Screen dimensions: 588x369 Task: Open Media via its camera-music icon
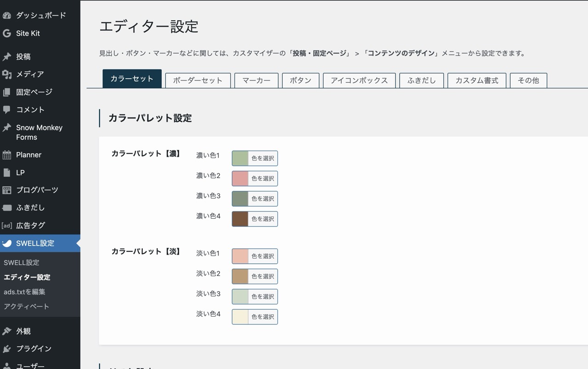[7, 74]
